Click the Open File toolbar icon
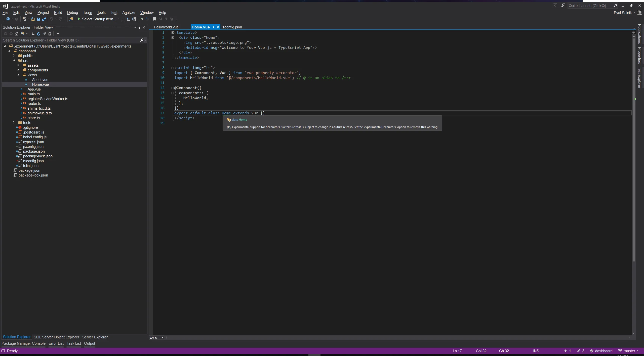The width and height of the screenshot is (644, 356). click(x=33, y=19)
